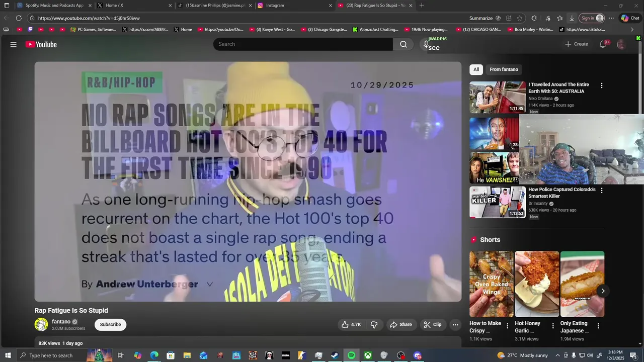Open YouTube notifications bell
Viewport: 644px width, 362px height.
(603, 44)
